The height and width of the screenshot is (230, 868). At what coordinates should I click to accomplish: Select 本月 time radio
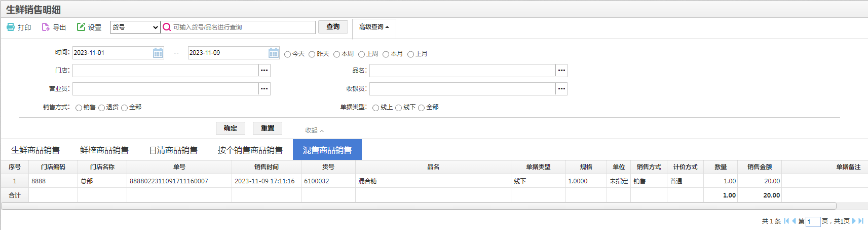[386, 54]
